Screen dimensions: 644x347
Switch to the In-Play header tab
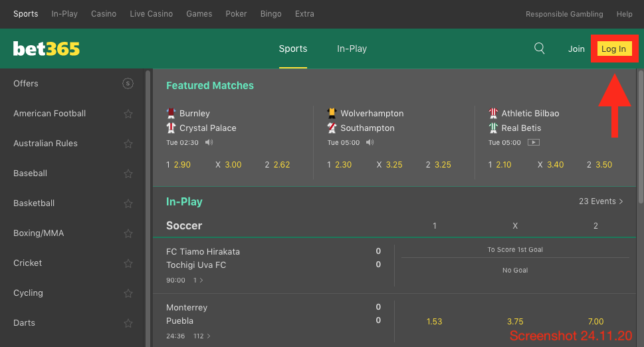[x=352, y=49]
